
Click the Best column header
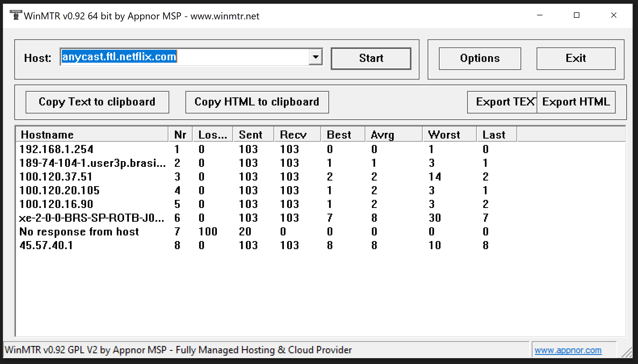point(343,134)
